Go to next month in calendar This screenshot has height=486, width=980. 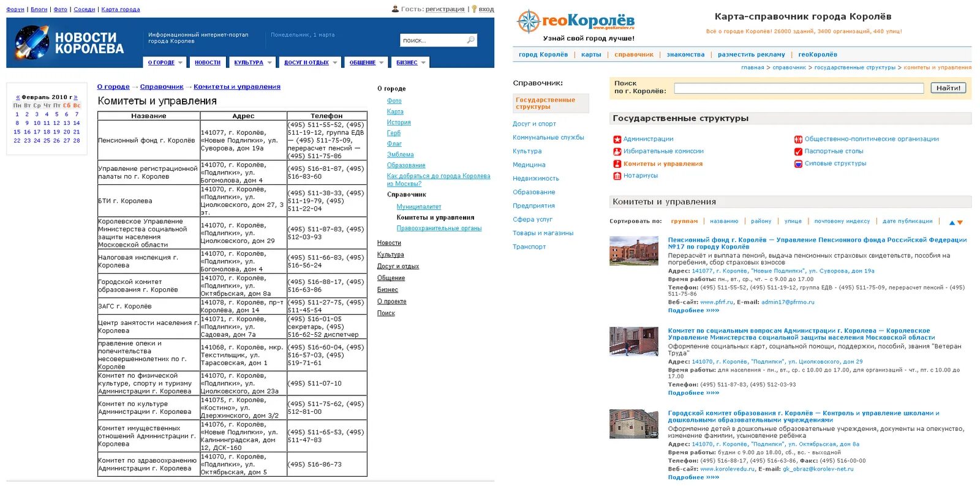(x=75, y=97)
